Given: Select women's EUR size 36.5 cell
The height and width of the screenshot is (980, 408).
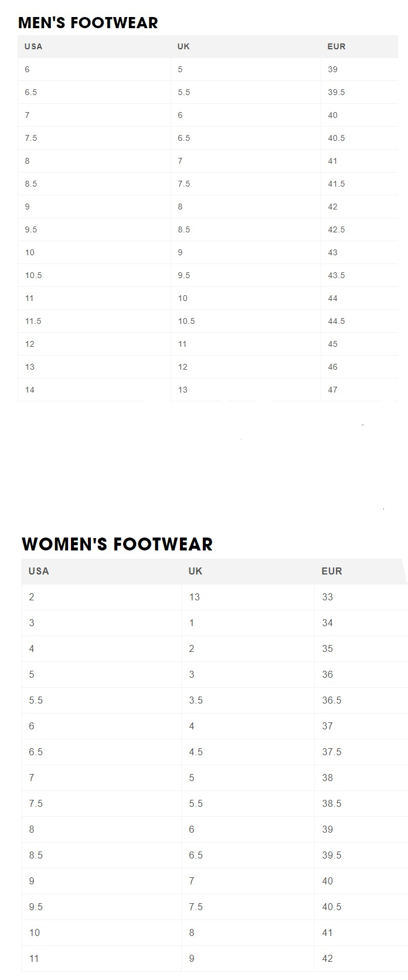Looking at the screenshot, I should click(332, 700).
